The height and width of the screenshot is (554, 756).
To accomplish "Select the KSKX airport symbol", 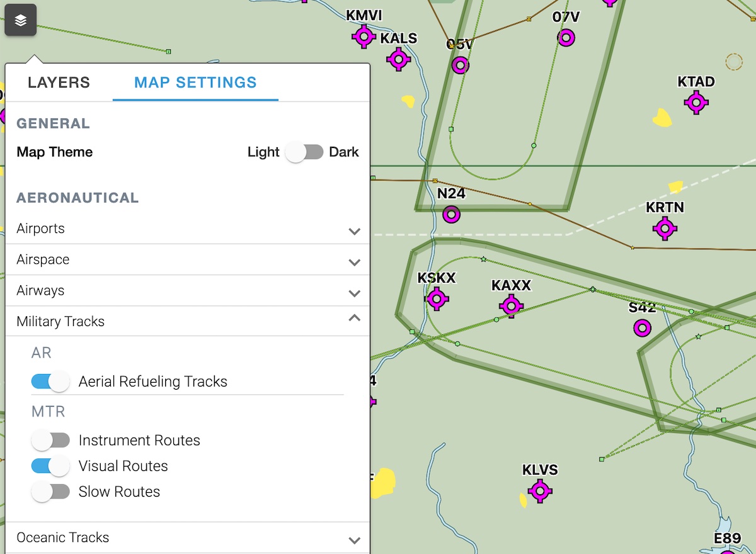I will click(437, 299).
